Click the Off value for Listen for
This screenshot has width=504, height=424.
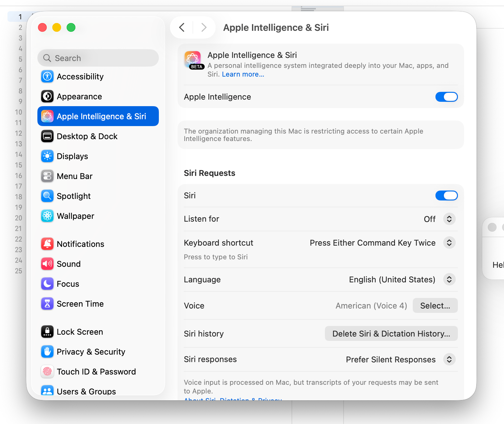(x=430, y=219)
